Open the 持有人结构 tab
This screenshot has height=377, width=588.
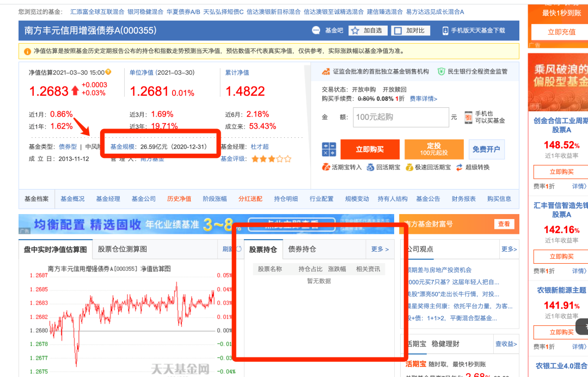[x=393, y=199]
